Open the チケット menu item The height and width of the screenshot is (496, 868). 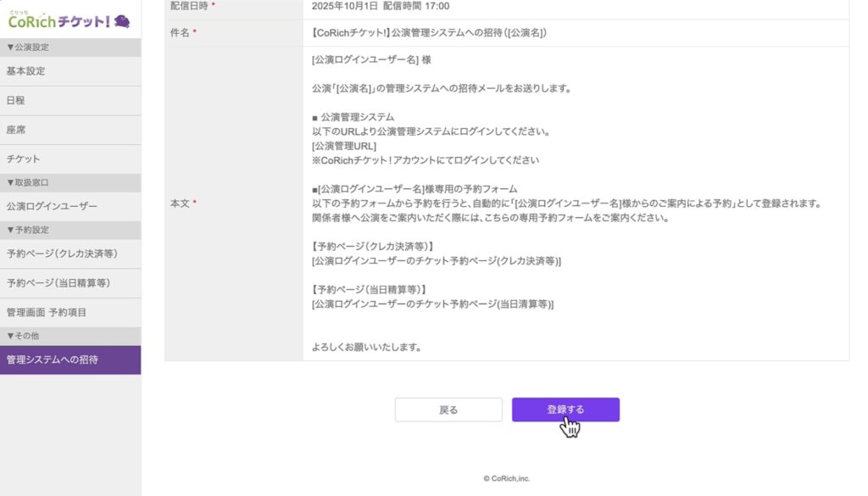[23, 159]
